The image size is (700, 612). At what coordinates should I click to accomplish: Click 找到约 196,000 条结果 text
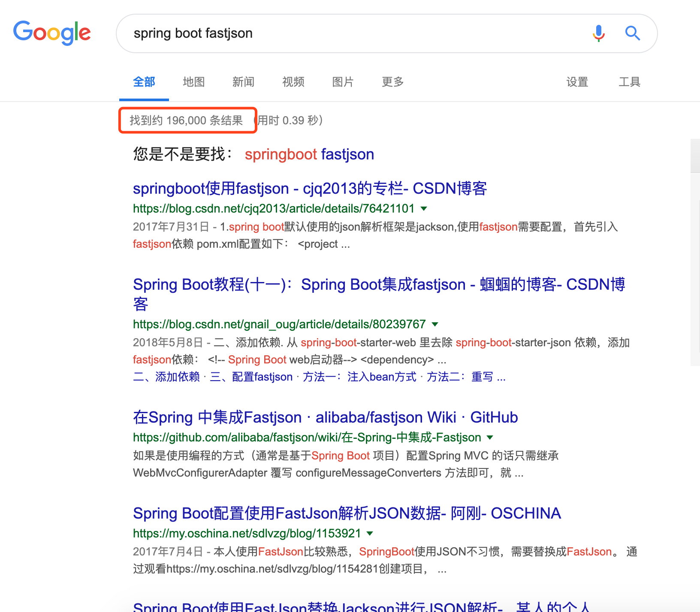187,120
